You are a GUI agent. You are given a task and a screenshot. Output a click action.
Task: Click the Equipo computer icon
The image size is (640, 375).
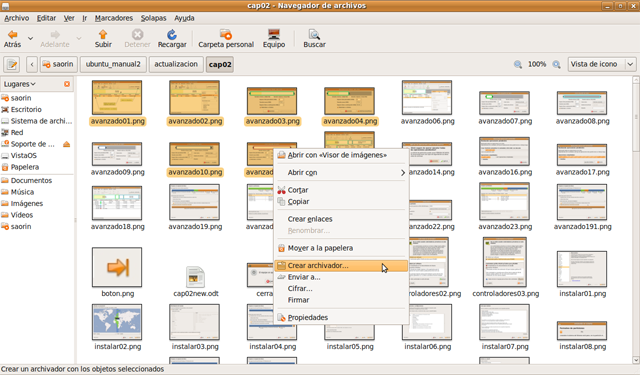click(274, 35)
